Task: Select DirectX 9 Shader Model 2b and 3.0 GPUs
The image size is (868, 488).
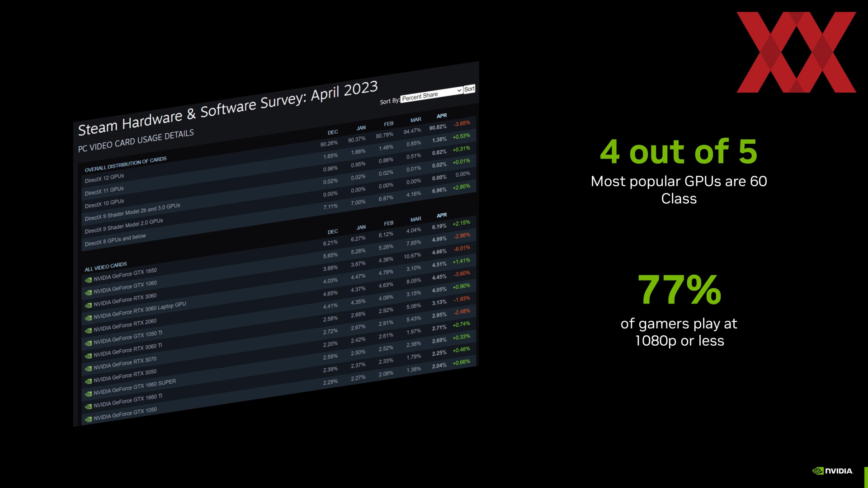Action: point(132,212)
